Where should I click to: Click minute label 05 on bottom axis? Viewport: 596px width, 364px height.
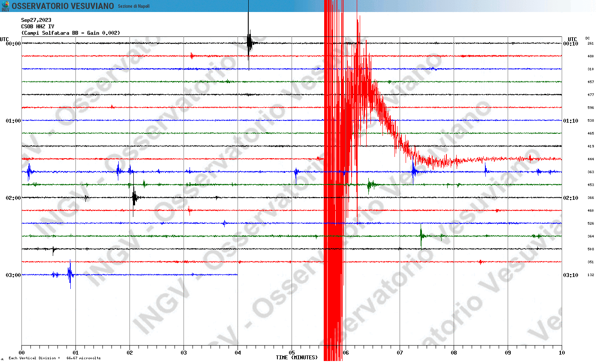pos(292,353)
